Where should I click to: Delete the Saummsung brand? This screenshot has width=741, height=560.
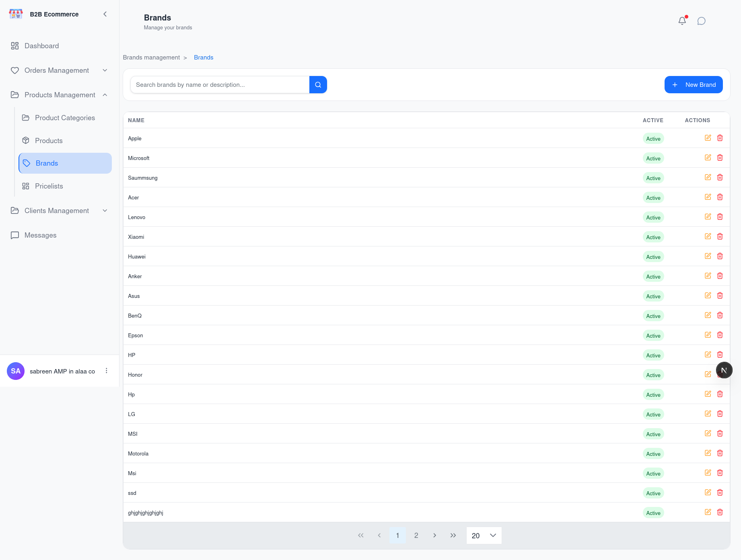(720, 177)
